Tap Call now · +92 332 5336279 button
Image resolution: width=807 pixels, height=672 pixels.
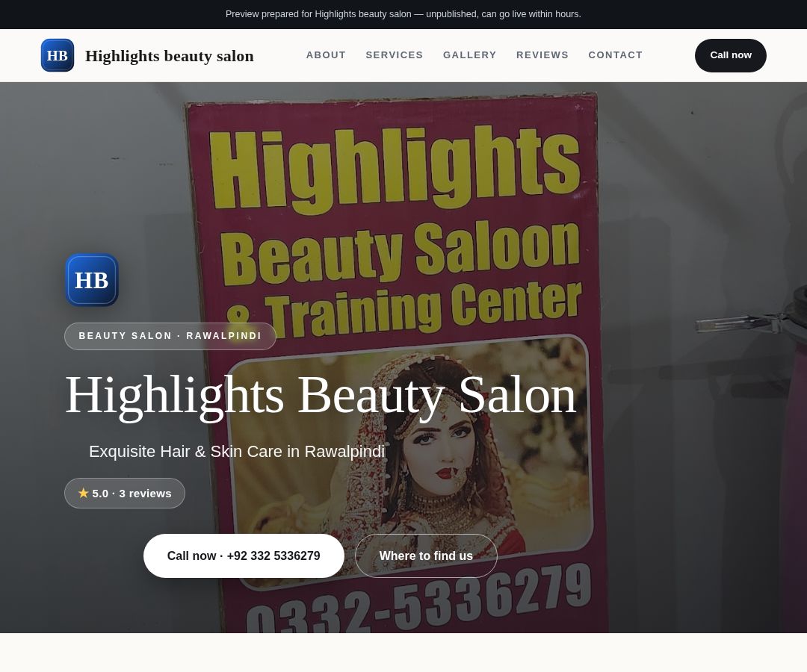(x=244, y=556)
